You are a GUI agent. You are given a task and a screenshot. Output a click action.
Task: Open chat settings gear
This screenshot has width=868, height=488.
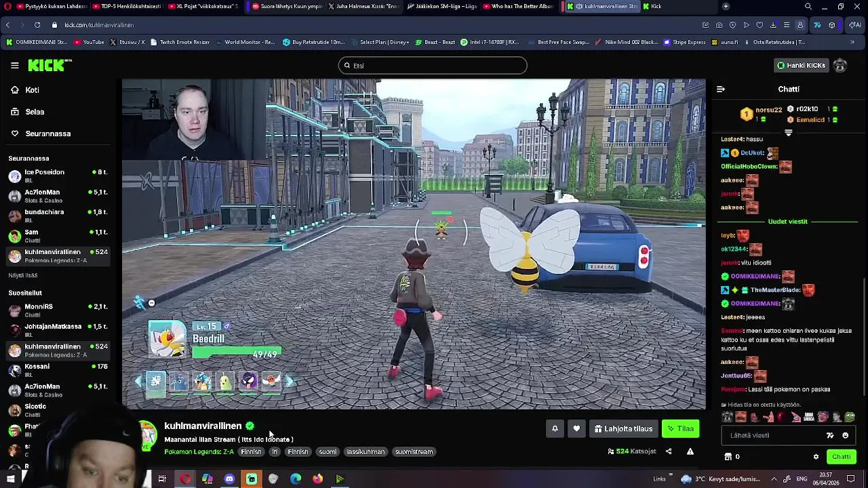tap(816, 457)
